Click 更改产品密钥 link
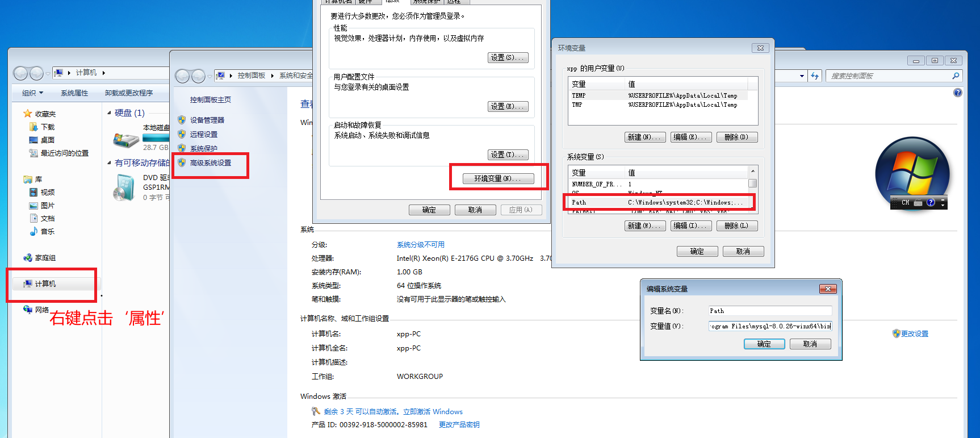Viewport: 980px width, 438px height. click(x=459, y=424)
